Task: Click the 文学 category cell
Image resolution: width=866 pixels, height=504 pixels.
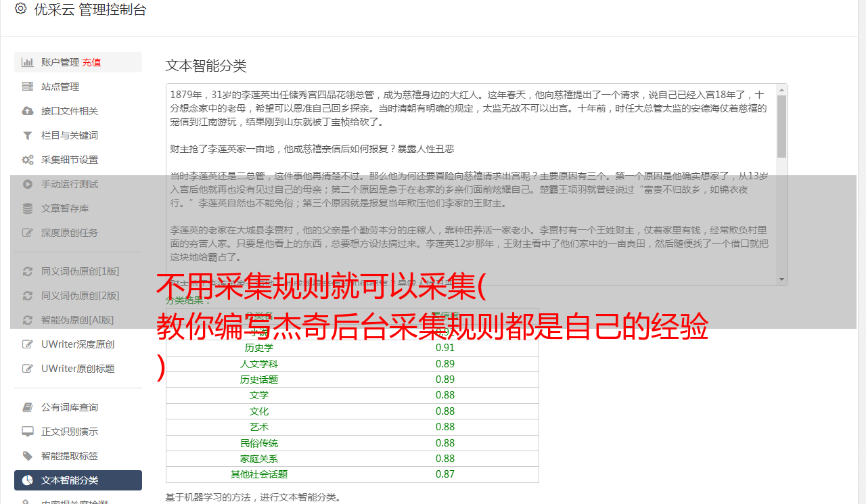Action: point(259,395)
